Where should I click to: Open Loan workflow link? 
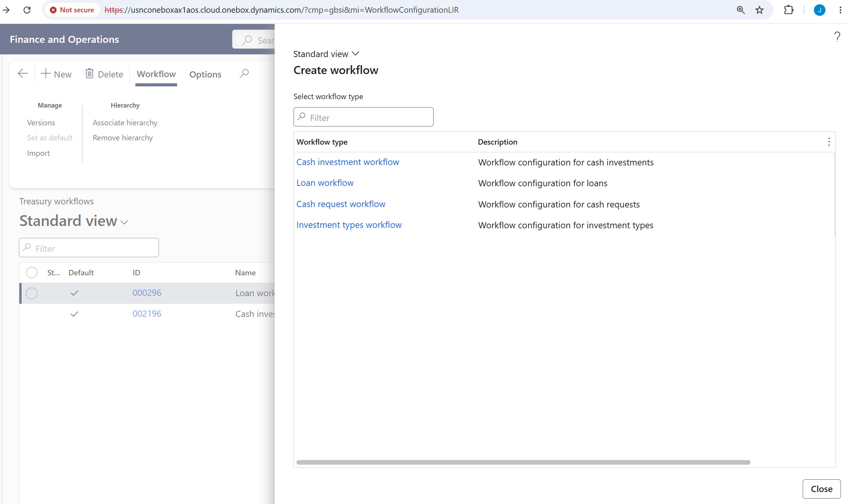[325, 183]
